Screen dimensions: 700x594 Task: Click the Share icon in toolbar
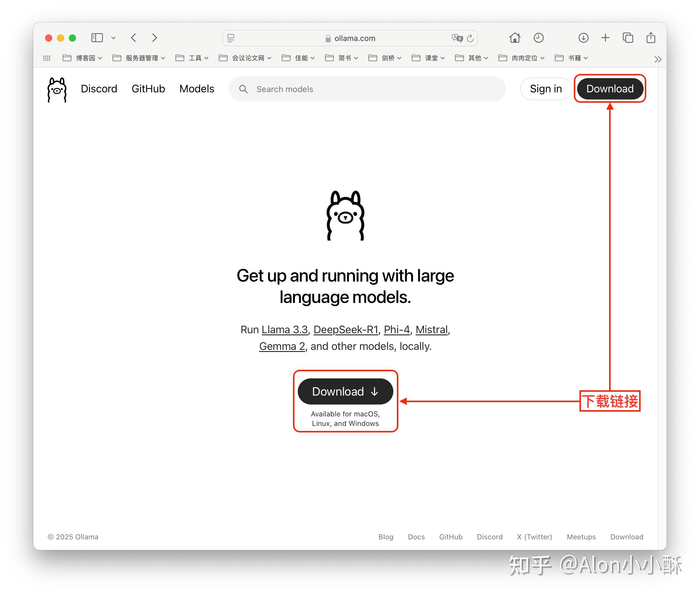[x=650, y=38]
